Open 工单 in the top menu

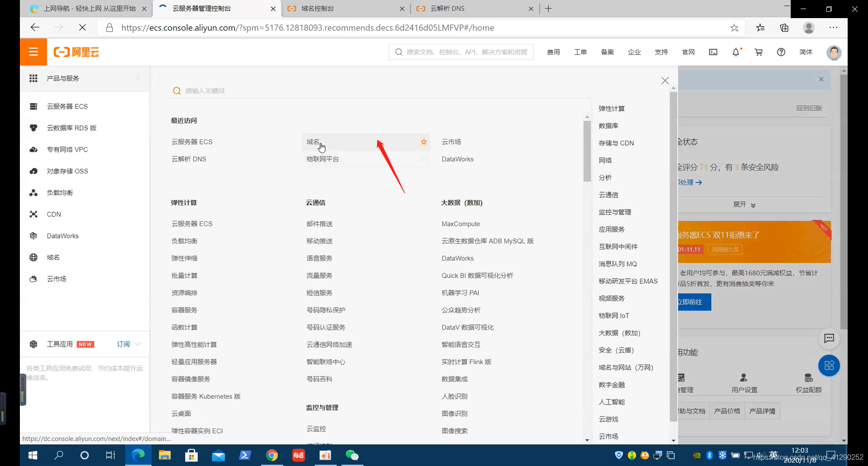click(580, 52)
